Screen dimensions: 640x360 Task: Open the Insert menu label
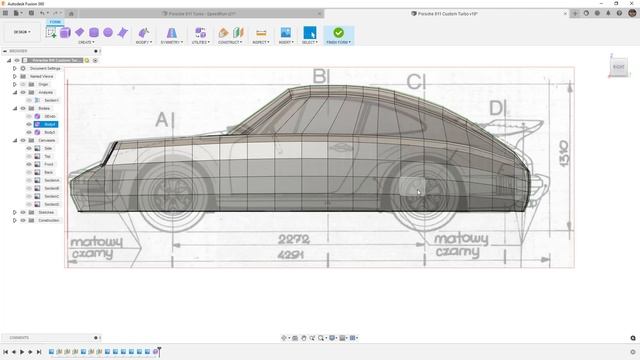(286, 42)
